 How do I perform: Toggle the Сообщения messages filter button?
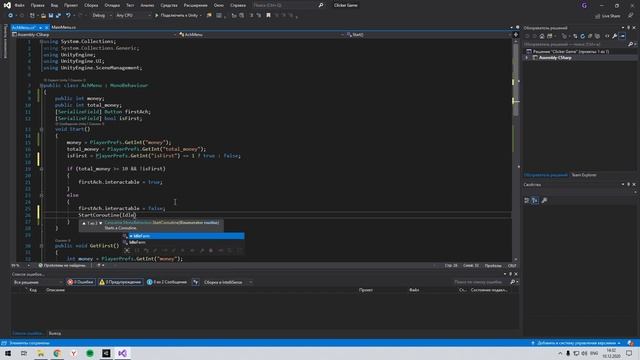tap(167, 282)
